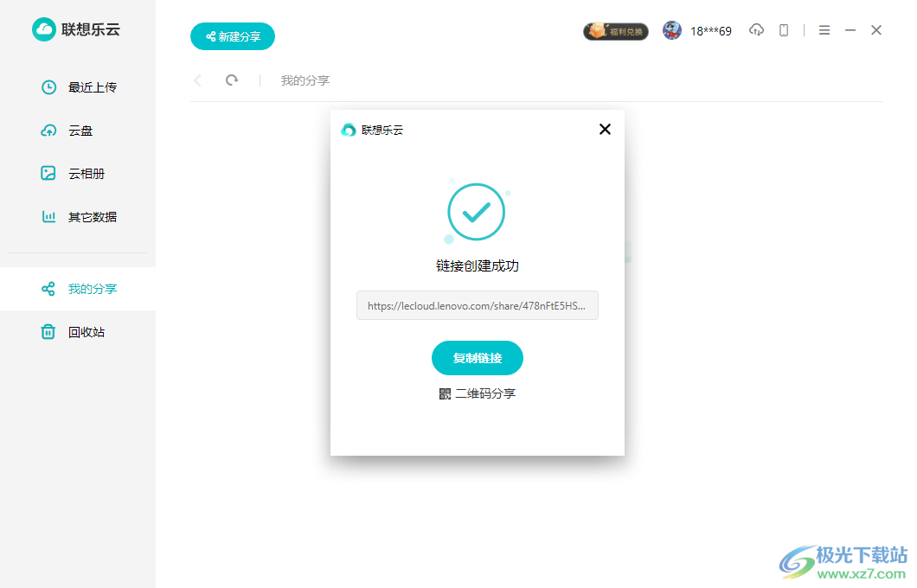This screenshot has height=588, width=917.
Task: Click the 我的分享 breadcrumb label
Action: coord(305,80)
